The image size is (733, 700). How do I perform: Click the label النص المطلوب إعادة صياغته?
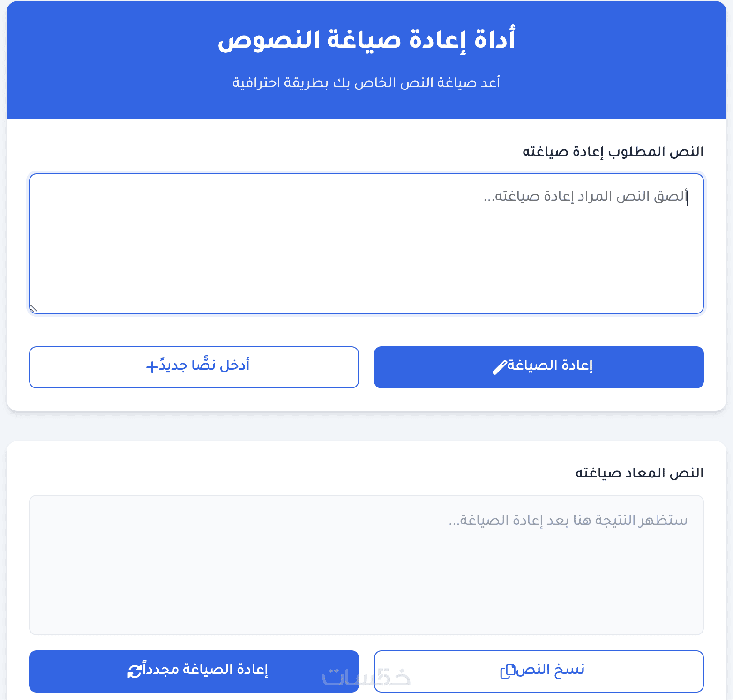coord(613,152)
